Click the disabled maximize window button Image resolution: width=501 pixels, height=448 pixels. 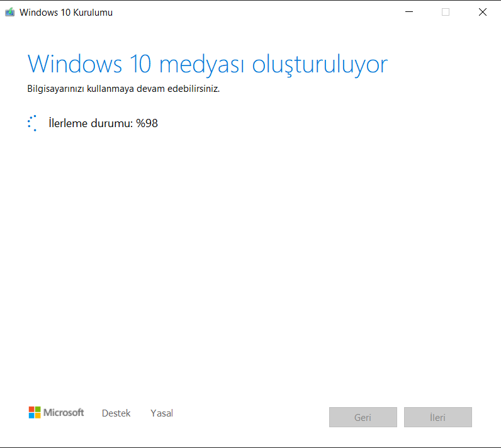click(x=446, y=12)
